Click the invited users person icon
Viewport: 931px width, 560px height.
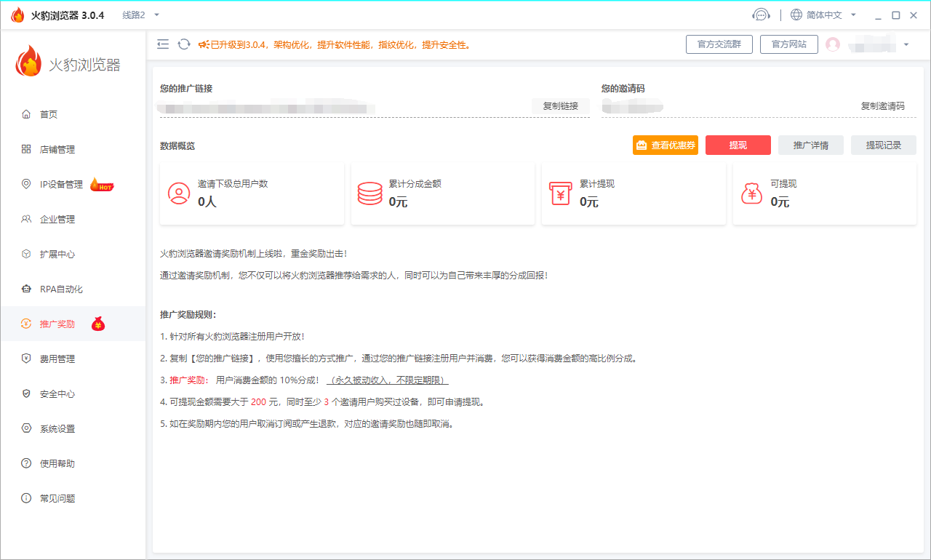pos(179,193)
